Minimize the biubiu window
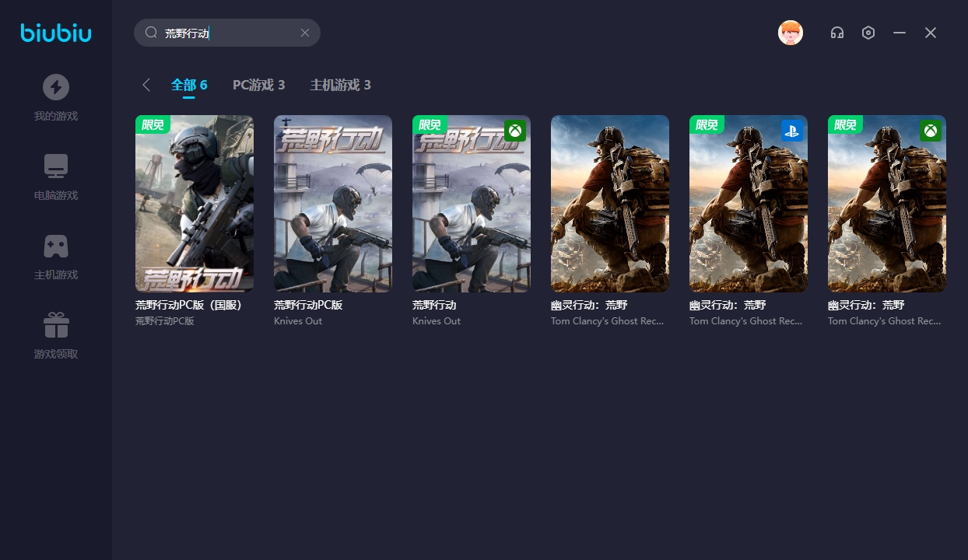This screenshot has height=560, width=968. [x=900, y=33]
